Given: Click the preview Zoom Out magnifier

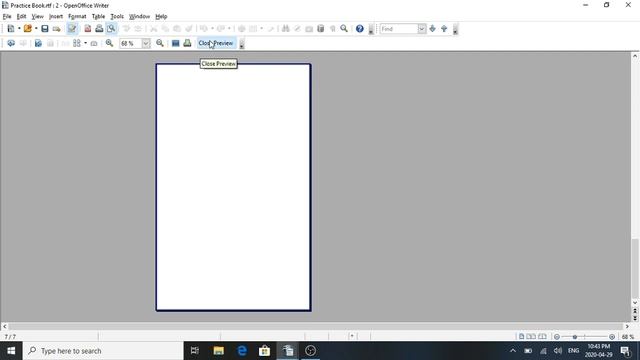Looking at the screenshot, I should click(160, 43).
